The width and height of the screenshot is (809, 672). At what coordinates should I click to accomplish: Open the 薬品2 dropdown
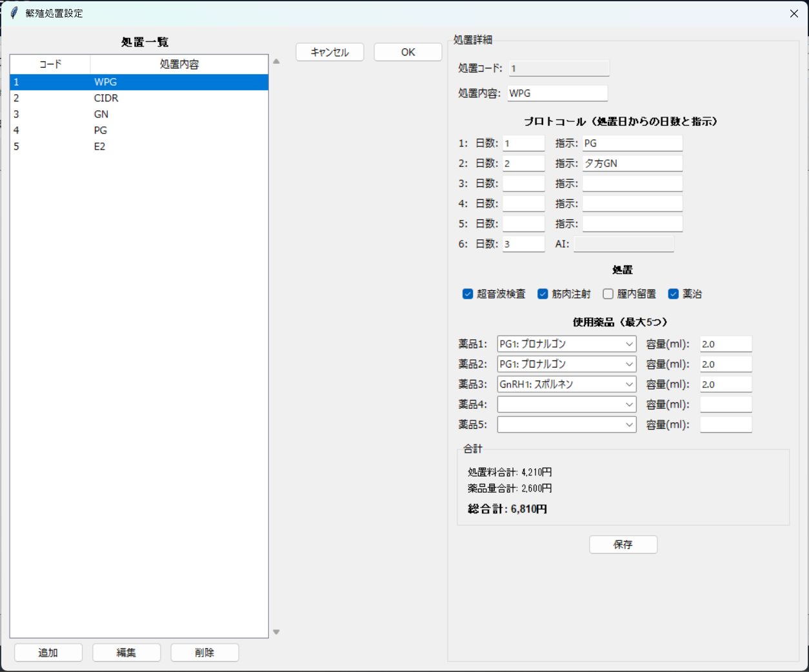point(566,364)
